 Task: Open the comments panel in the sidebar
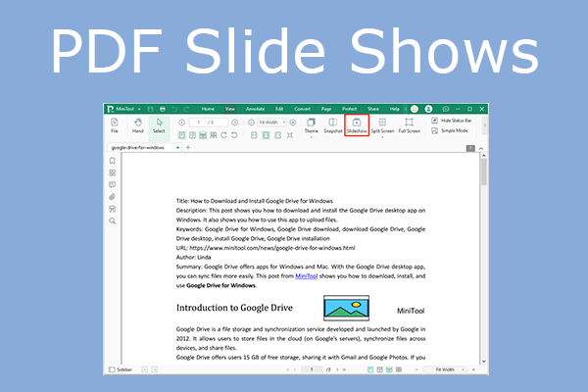point(112,185)
